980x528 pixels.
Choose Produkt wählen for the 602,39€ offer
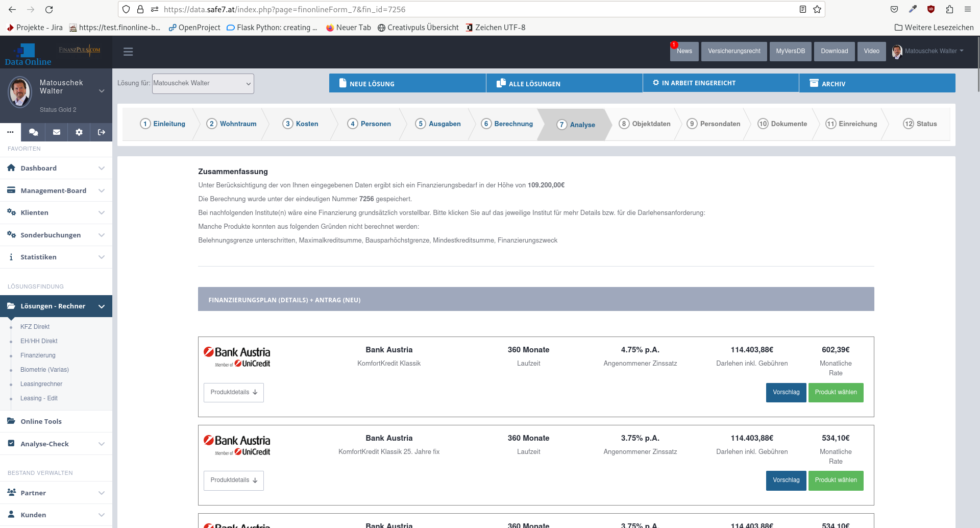tap(836, 392)
